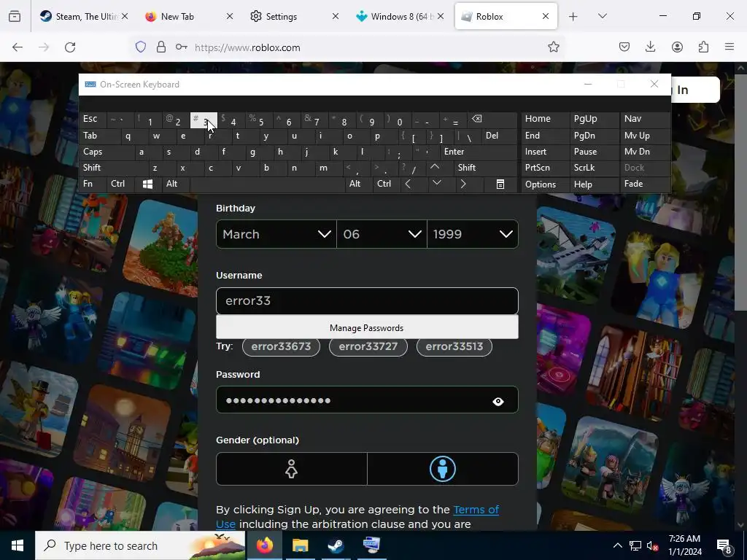Click the Windows taskbar search box

point(140,545)
